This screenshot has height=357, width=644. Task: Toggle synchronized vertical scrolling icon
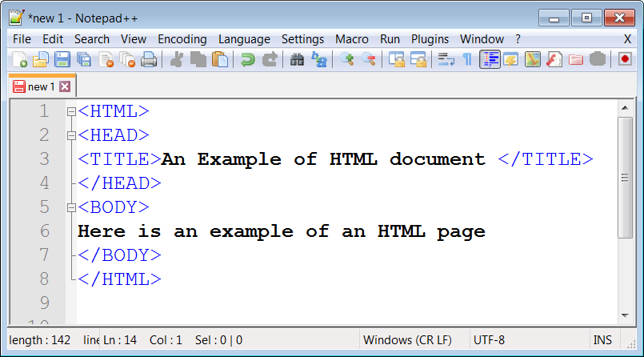pos(396,59)
